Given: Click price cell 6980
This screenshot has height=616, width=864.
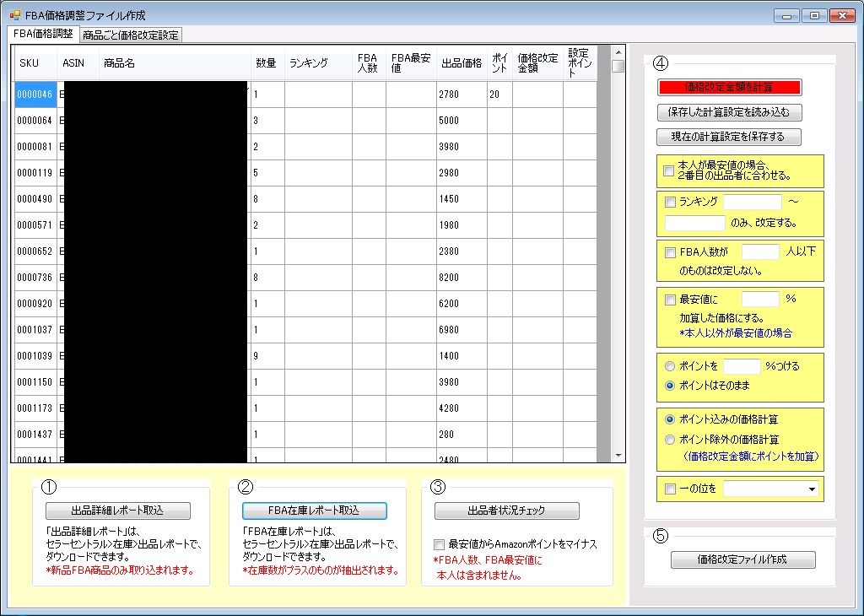Looking at the screenshot, I should coord(462,330).
